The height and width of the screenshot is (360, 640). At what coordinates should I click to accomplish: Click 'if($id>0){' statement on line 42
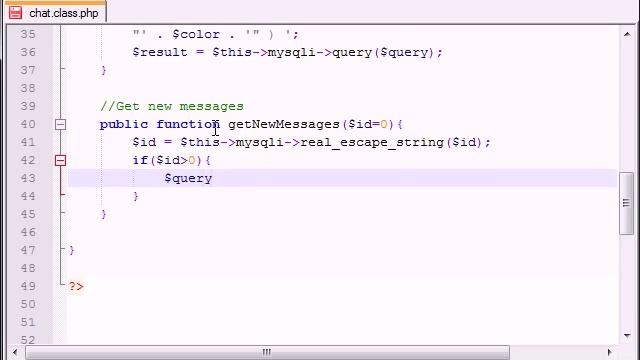coord(172,160)
